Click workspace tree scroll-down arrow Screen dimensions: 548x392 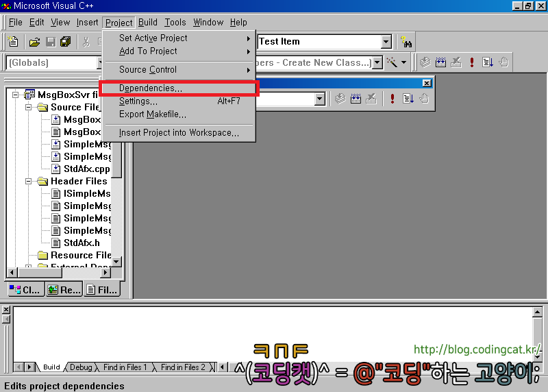point(116,261)
